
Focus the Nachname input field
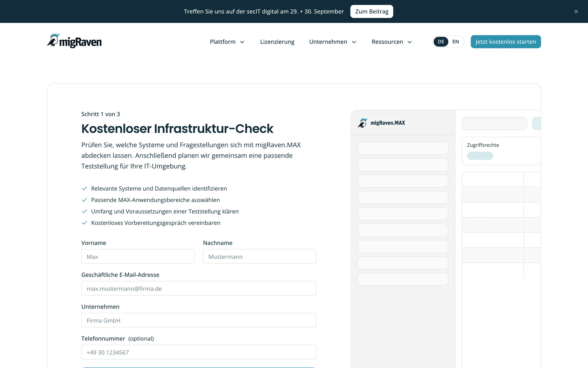point(260,256)
